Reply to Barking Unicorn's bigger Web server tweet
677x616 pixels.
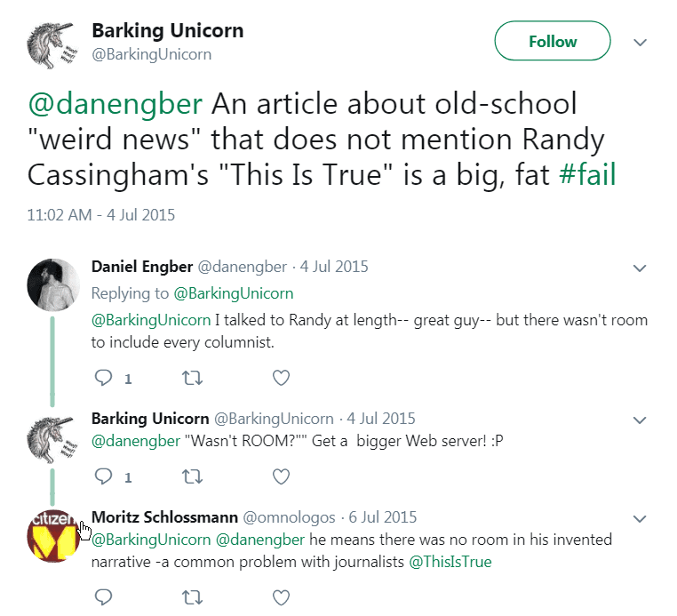click(103, 476)
